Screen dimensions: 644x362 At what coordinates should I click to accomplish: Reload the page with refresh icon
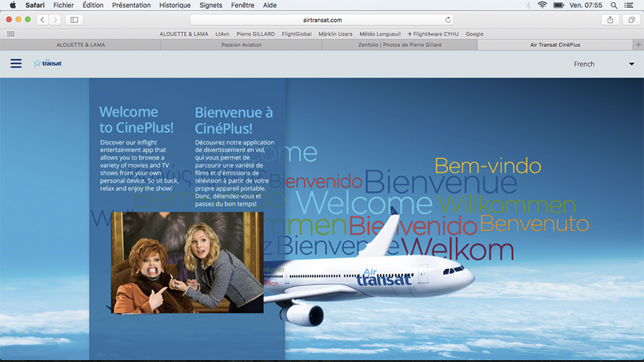click(x=448, y=20)
